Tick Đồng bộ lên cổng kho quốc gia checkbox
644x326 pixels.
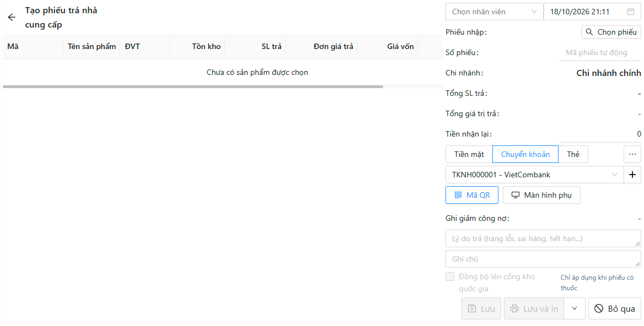[450, 276]
